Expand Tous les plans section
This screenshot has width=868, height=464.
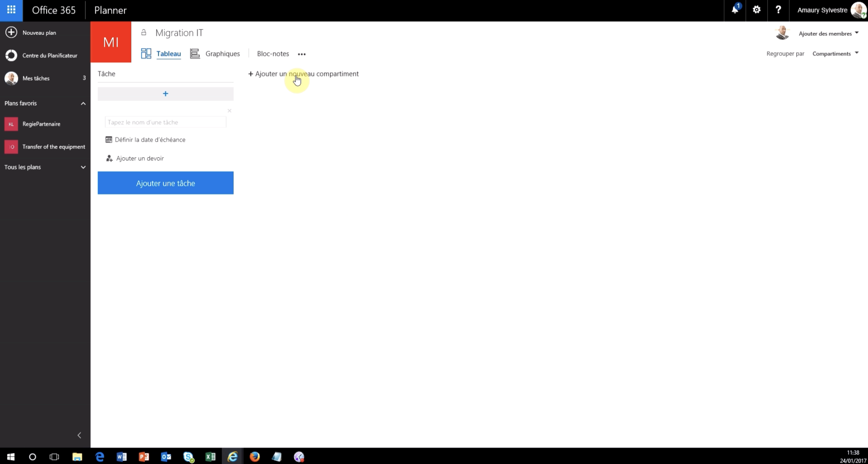click(x=83, y=167)
